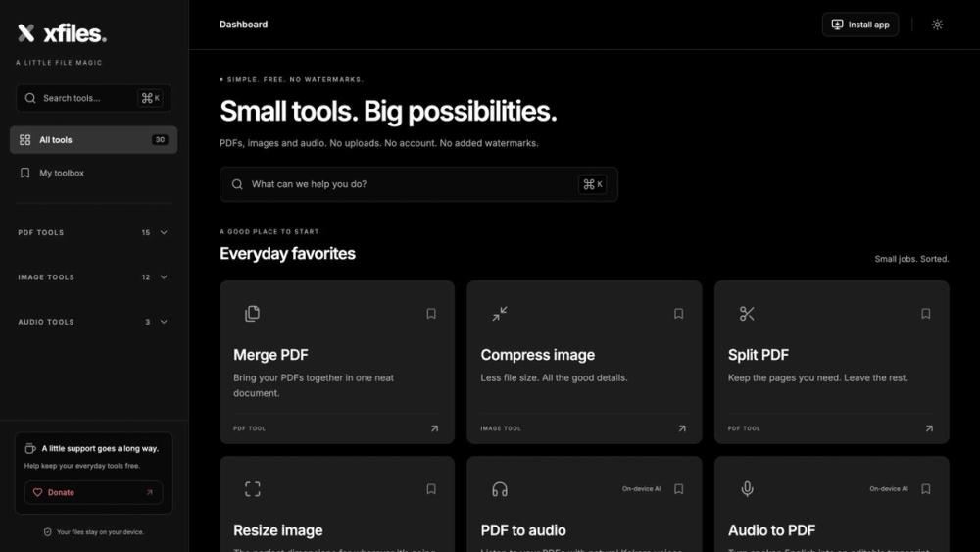This screenshot has width=980, height=552.
Task: Bookmark the Audio to PDF tool
Action: (926, 489)
